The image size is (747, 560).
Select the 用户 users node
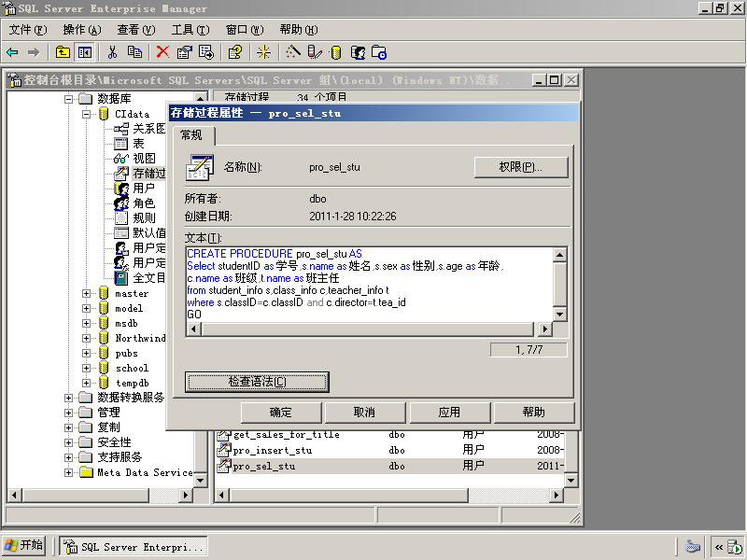click(x=144, y=189)
